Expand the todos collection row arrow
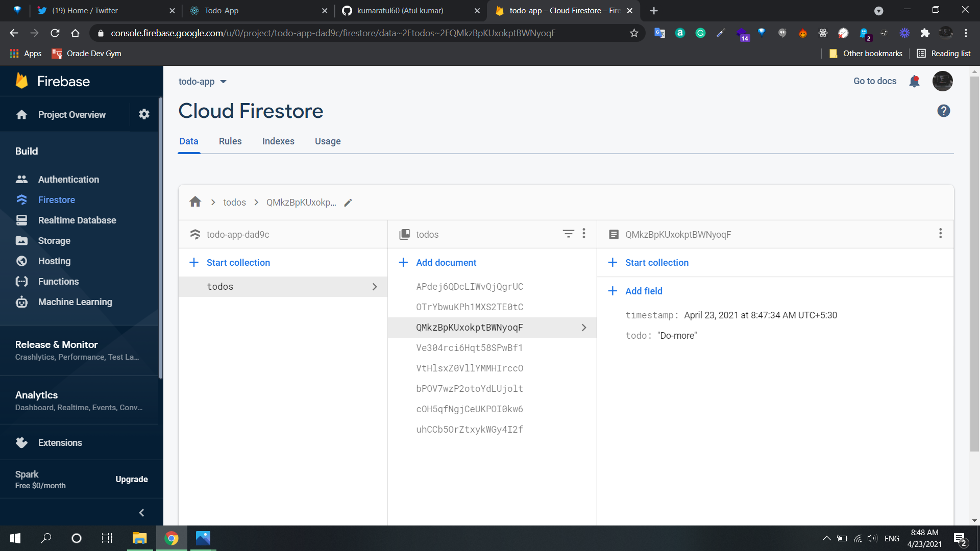 pos(375,287)
